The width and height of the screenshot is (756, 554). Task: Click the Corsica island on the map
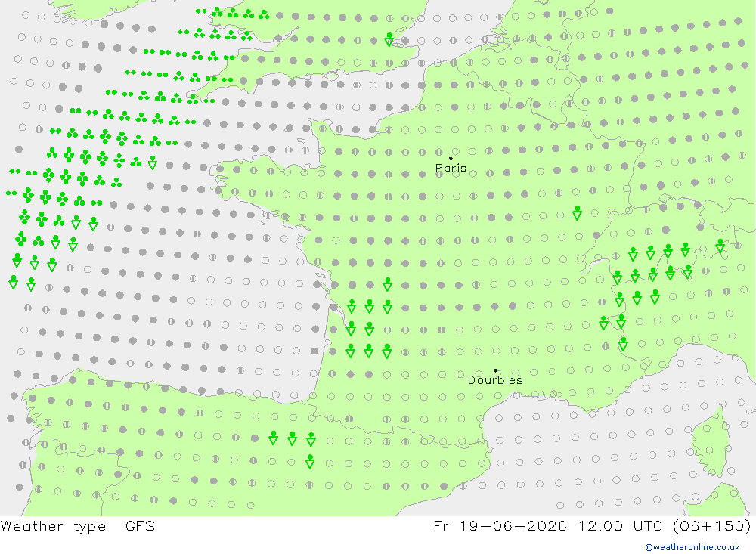point(712,443)
